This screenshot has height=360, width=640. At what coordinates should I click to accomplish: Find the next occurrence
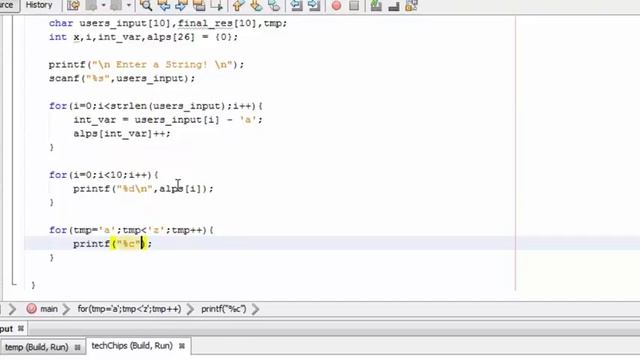pos(181,6)
